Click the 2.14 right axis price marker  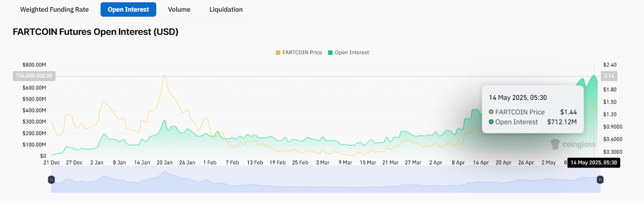point(609,76)
